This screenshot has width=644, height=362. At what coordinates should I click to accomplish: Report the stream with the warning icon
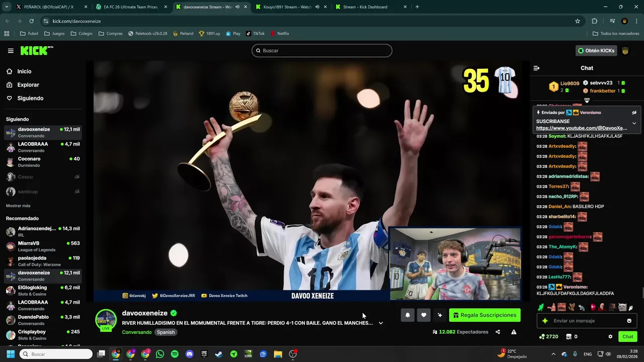tap(514, 332)
